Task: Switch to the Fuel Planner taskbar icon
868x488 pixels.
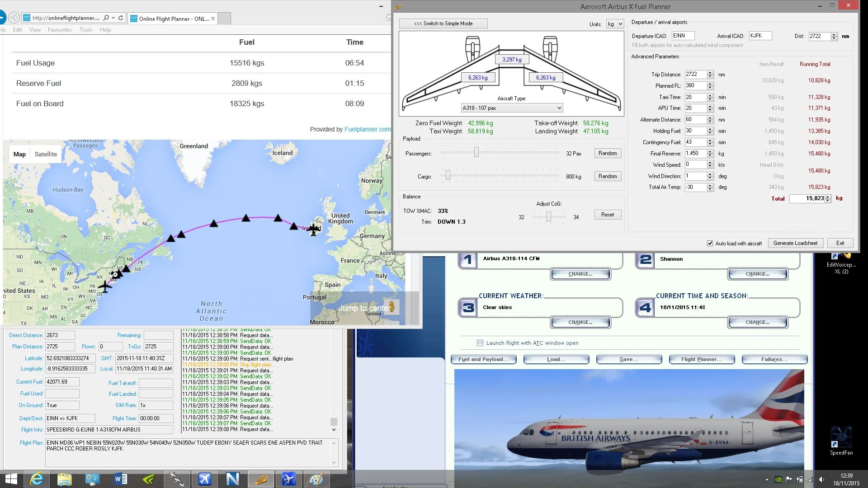Action: [x=260, y=479]
